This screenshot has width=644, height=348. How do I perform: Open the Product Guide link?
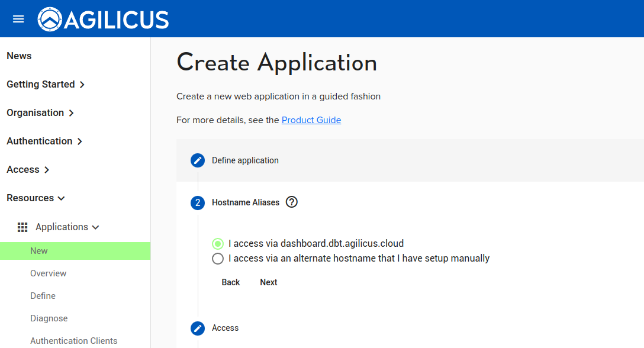coord(311,120)
